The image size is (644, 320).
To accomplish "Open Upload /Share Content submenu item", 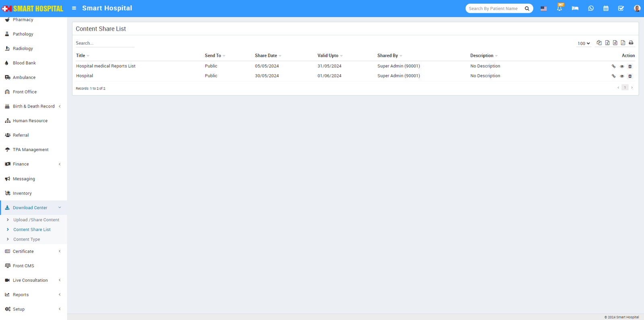I will pyautogui.click(x=36, y=220).
